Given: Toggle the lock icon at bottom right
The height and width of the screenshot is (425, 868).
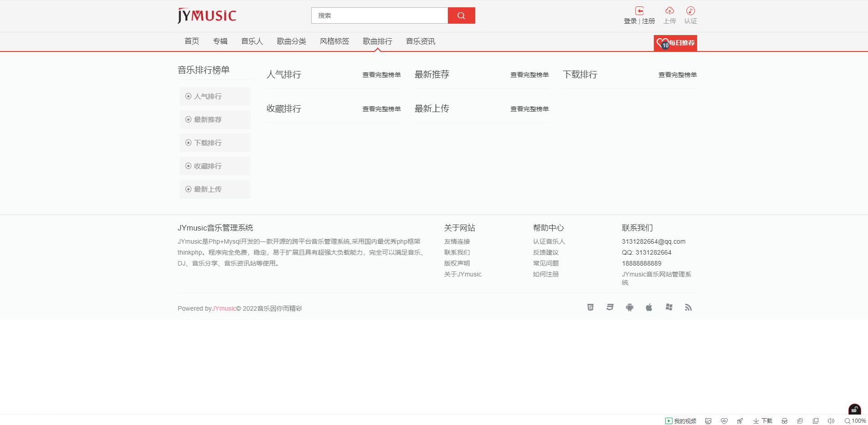Looking at the screenshot, I should [x=854, y=409].
